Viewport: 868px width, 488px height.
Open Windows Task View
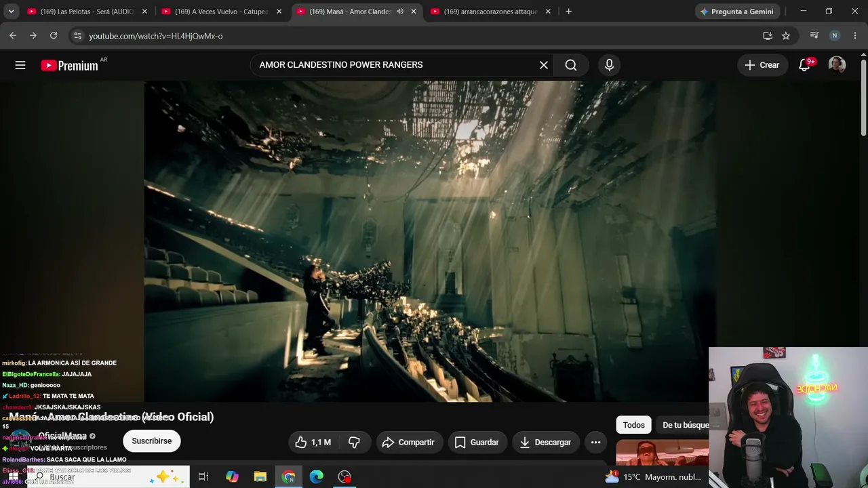coord(203,477)
